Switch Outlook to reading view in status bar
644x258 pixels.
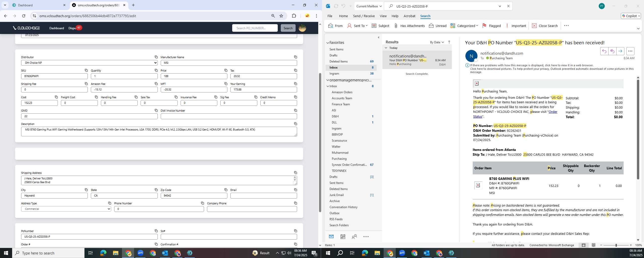click(x=593, y=245)
